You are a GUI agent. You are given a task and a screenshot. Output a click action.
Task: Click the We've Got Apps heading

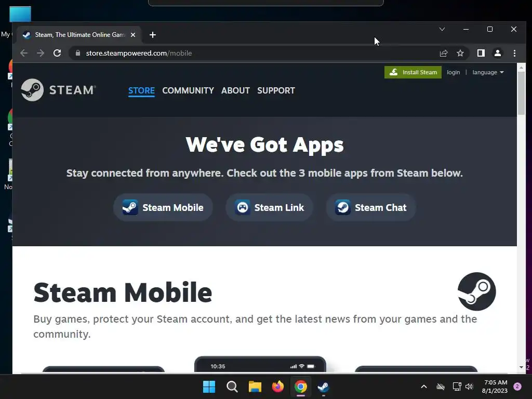click(264, 145)
